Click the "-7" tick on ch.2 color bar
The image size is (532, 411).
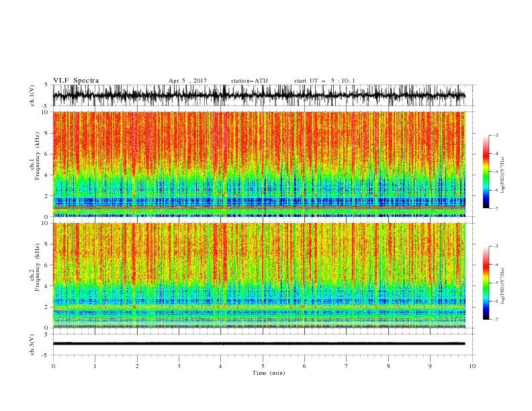[495, 320]
